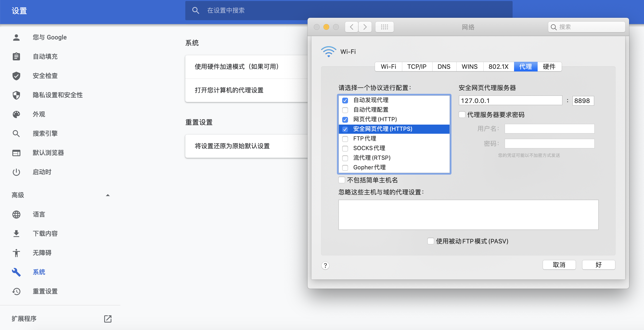Click the 取消 button

pyautogui.click(x=559, y=265)
